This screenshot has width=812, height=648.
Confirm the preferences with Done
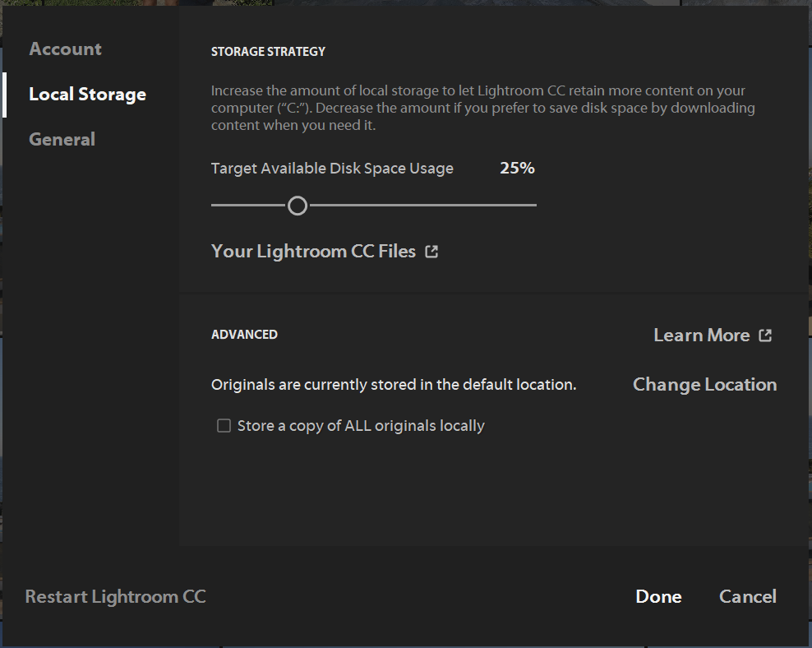(658, 597)
